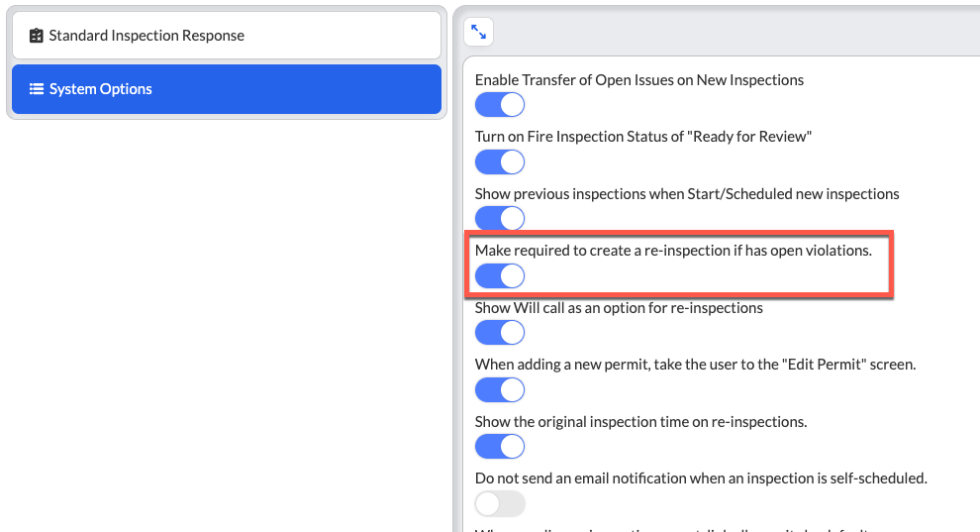Turn off Show original inspection time toggle
980x532 pixels.
500,447
